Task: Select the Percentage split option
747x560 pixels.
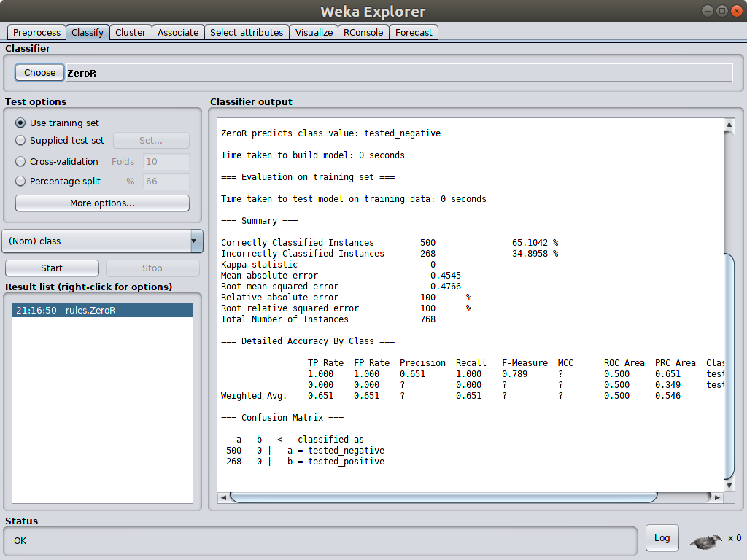Action: click(20, 182)
